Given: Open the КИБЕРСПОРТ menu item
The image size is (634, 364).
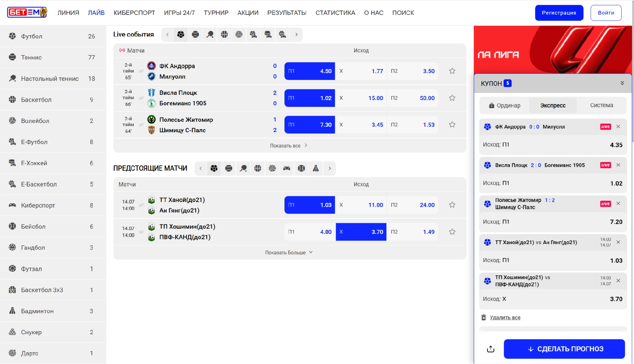Looking at the screenshot, I should click(134, 13).
